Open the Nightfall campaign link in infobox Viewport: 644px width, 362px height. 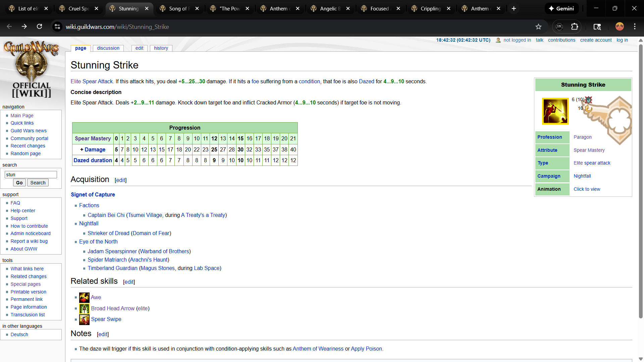pos(582,176)
